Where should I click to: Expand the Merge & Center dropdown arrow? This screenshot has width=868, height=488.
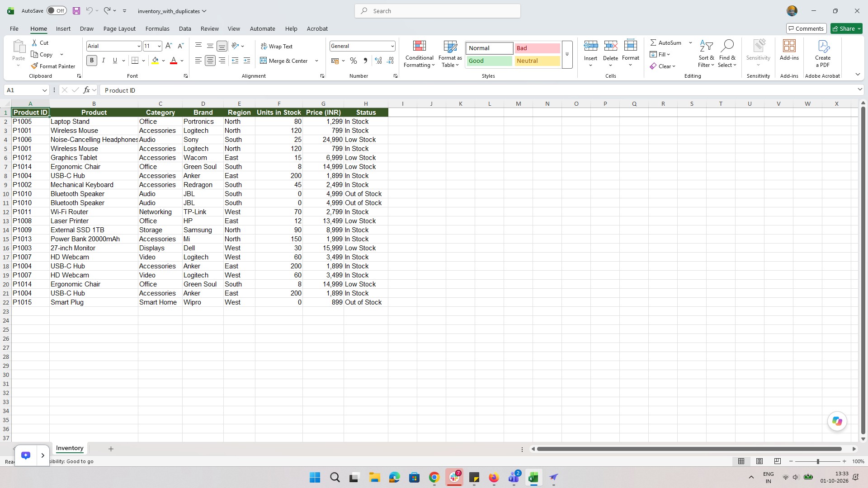[x=316, y=61]
